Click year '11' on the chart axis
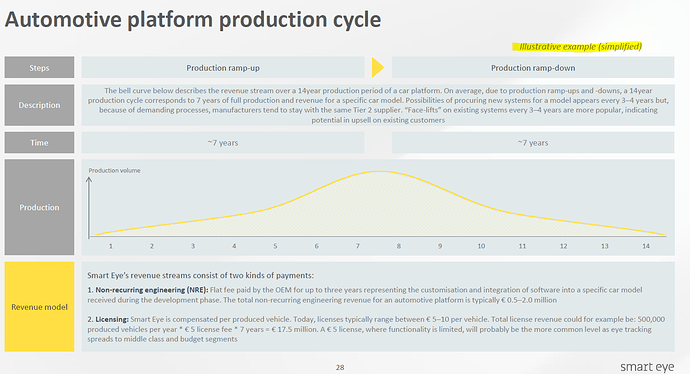The image size is (690, 374). (x=522, y=246)
